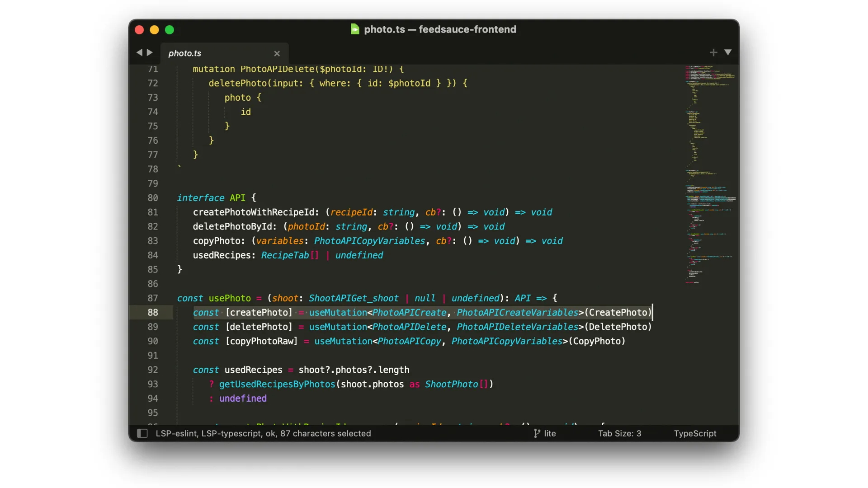Click the plus icon to add new tab

(713, 52)
